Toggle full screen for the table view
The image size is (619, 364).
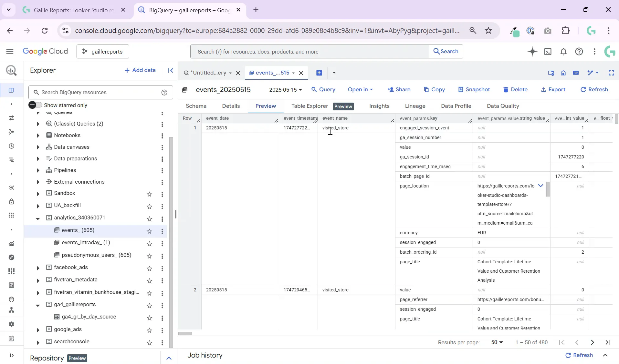click(x=611, y=73)
